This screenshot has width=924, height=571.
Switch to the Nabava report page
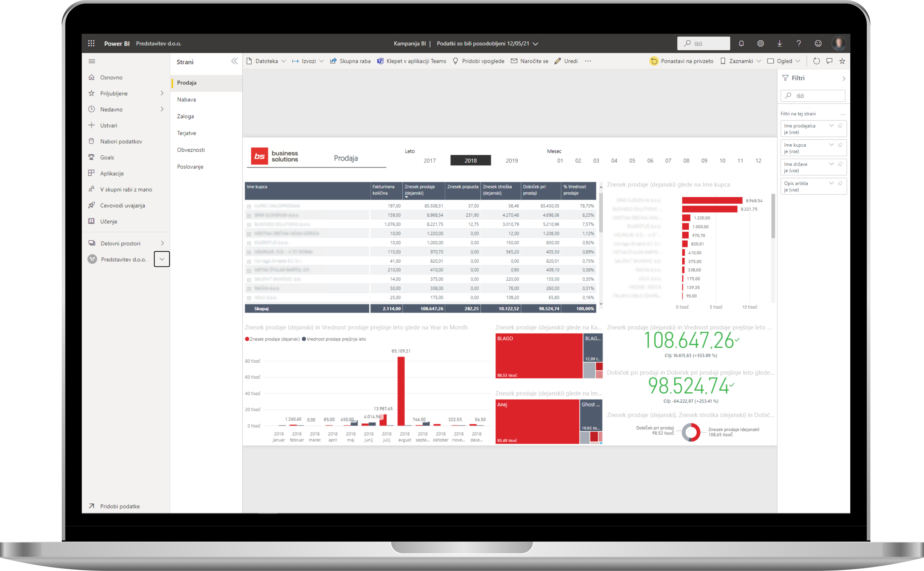(x=186, y=99)
